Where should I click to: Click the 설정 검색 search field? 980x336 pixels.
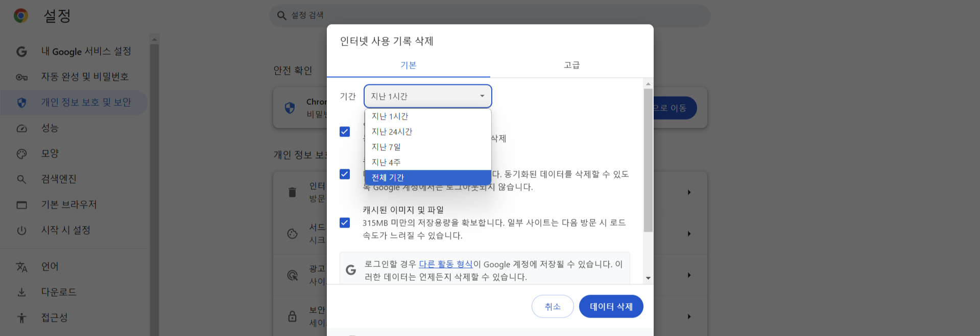tap(490, 16)
